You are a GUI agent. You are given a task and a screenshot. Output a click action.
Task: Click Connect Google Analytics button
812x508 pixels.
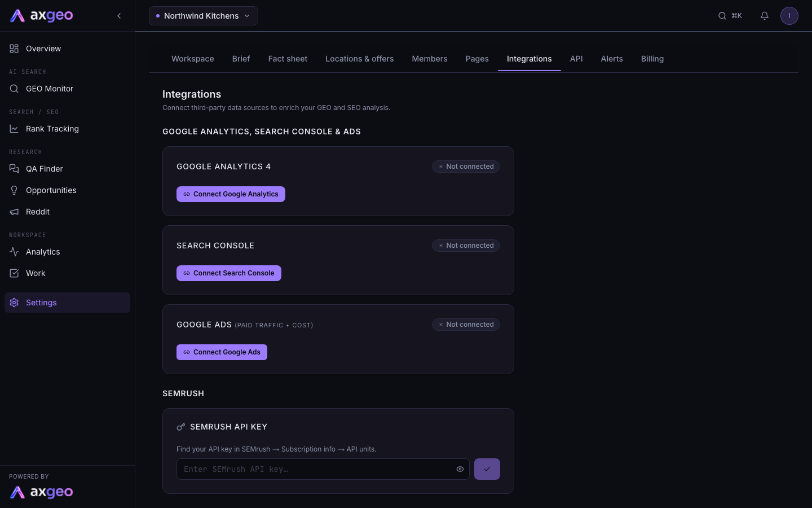pos(231,194)
